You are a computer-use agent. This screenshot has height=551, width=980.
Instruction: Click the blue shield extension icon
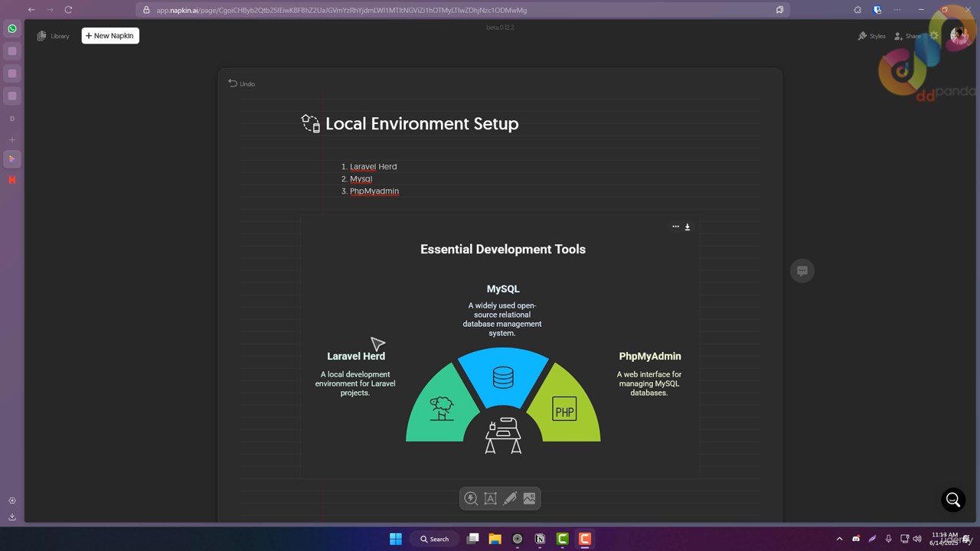click(x=877, y=10)
